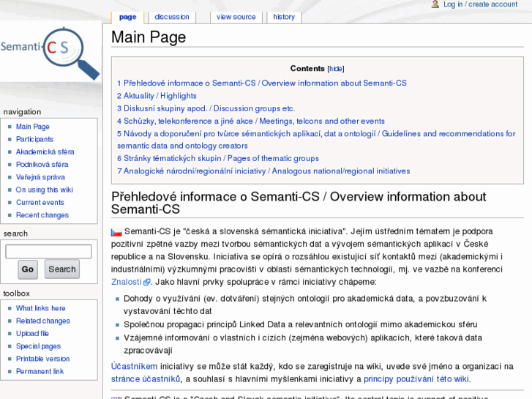Open Akademická sféra navigation link
The height and width of the screenshot is (399, 532).
coord(45,152)
